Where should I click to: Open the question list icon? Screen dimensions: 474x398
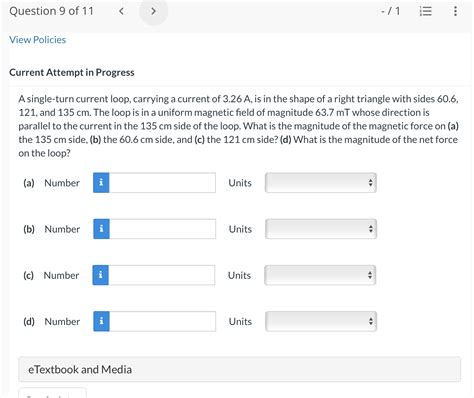click(425, 11)
